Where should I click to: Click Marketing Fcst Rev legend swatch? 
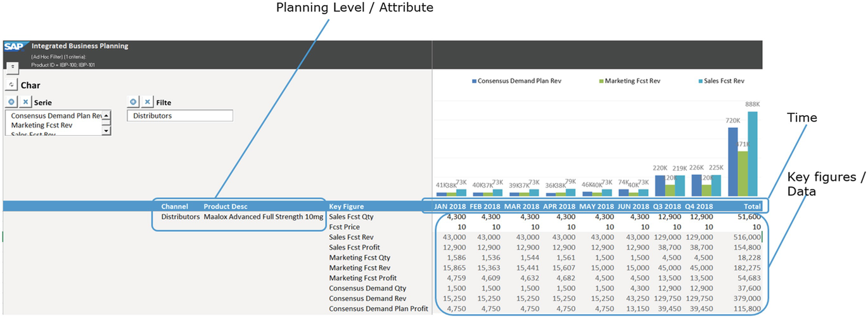[601, 81]
